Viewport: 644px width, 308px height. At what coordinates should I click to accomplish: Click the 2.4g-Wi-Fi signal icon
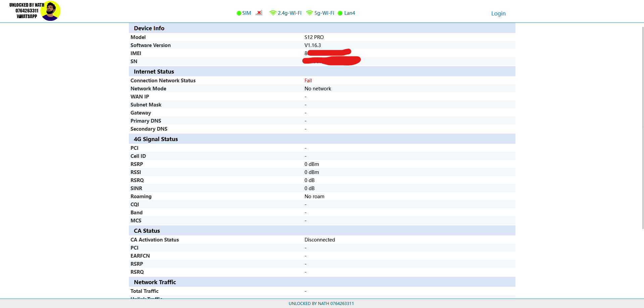(273, 13)
